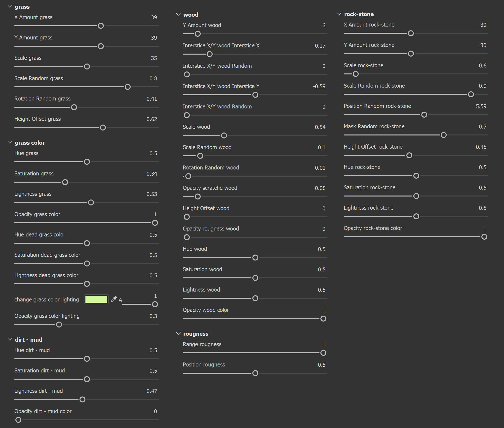Click the Scale rock-stone slider handle
This screenshot has height=428, width=504.
(356, 74)
